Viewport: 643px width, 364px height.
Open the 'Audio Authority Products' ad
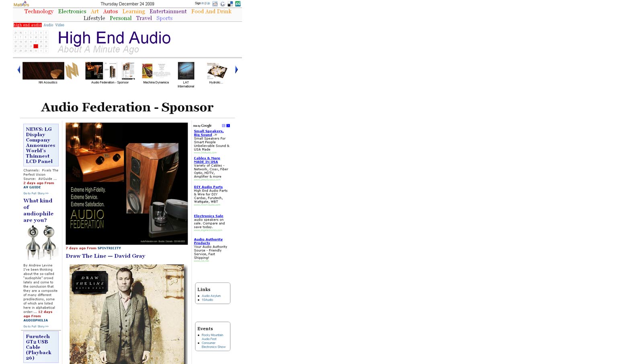coord(208,241)
